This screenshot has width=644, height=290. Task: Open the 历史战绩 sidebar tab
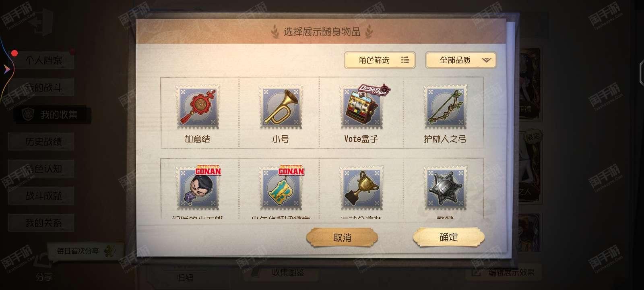(x=43, y=142)
